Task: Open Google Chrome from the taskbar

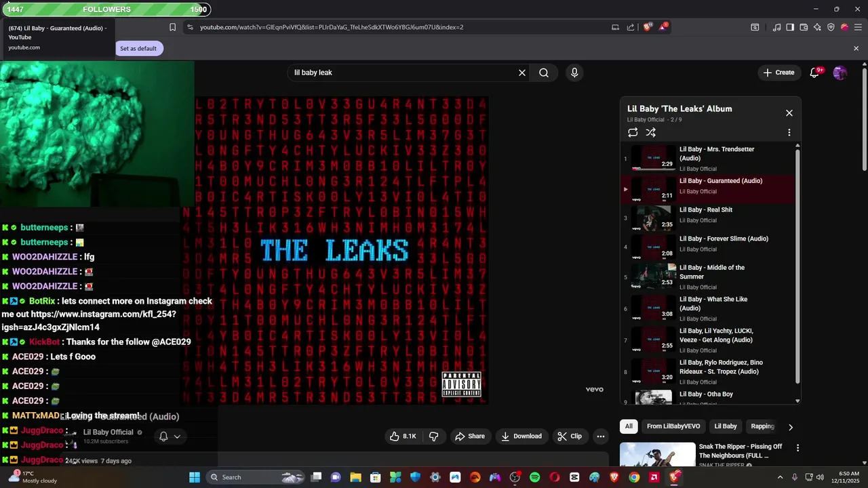Action: point(634,477)
